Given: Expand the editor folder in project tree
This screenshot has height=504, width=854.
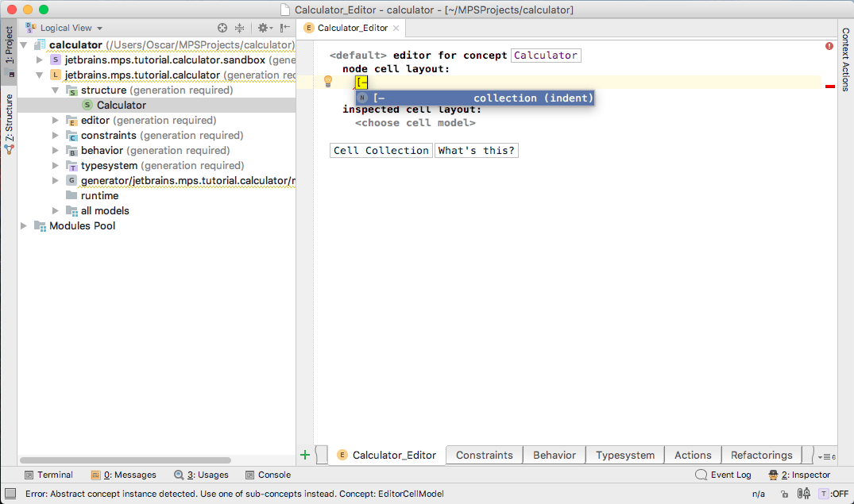Looking at the screenshot, I should pyautogui.click(x=56, y=121).
